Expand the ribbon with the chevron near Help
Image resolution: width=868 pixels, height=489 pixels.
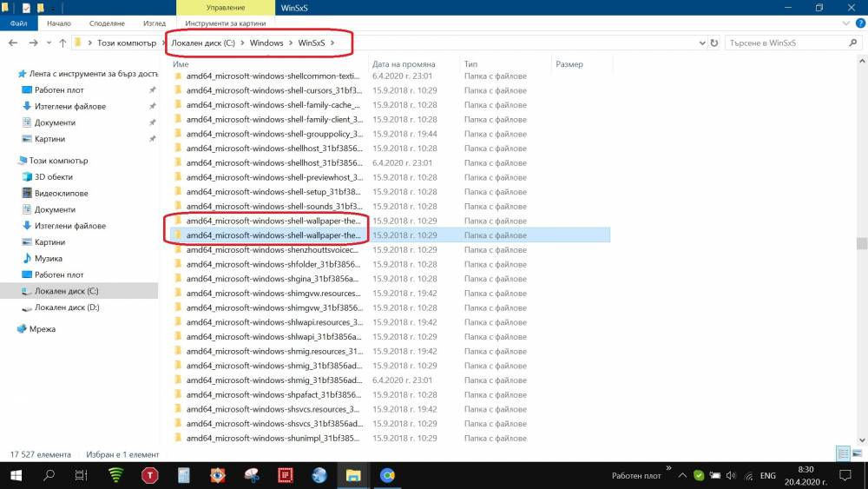tap(845, 23)
